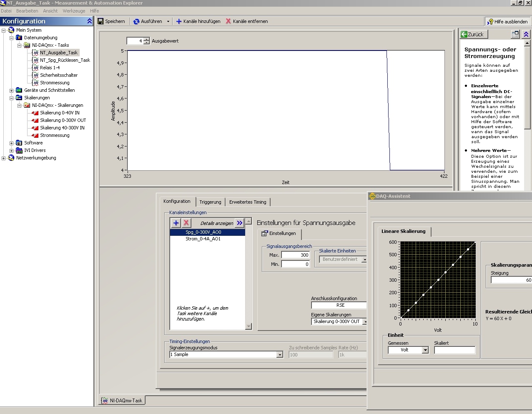Switch to the Triggerung tab
This screenshot has width=532, height=414.
coord(210,202)
